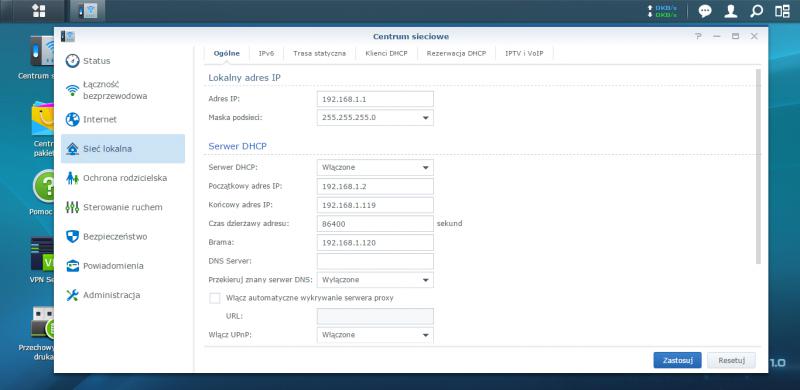Minimize the Centrum sieciowe window

pyautogui.click(x=717, y=36)
